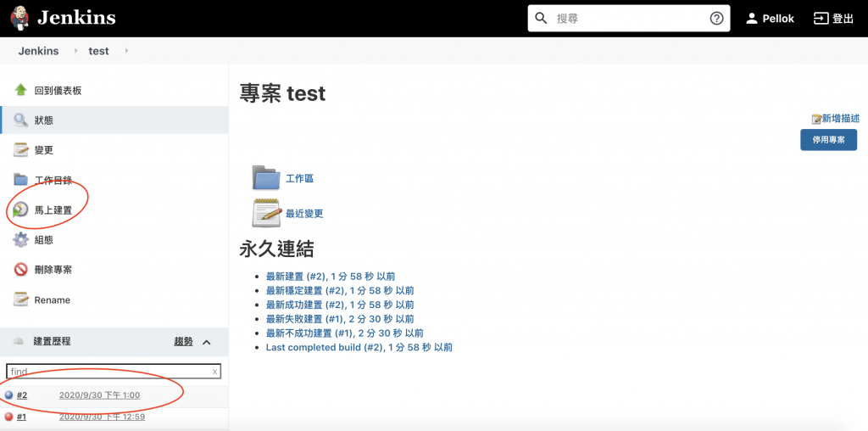Click the 新增描述 edit icon

coord(816,119)
